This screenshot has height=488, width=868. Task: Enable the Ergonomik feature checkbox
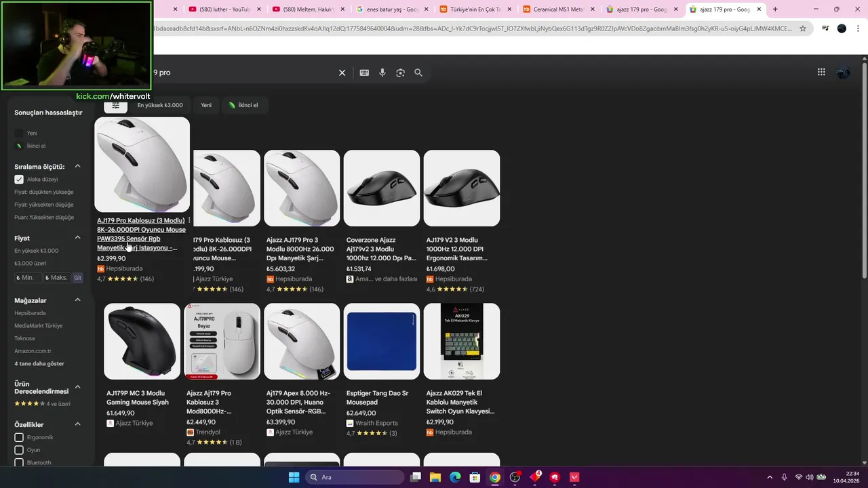click(19, 438)
